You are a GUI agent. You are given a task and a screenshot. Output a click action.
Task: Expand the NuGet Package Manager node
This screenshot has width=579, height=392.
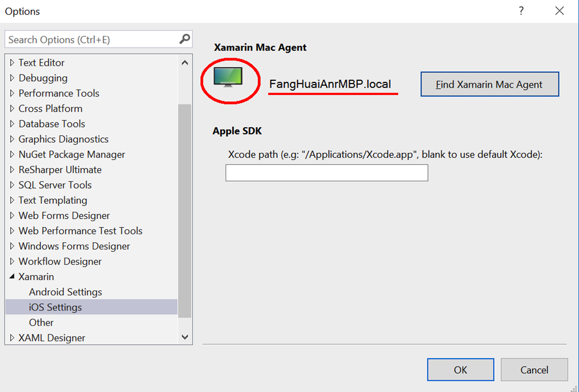point(12,154)
